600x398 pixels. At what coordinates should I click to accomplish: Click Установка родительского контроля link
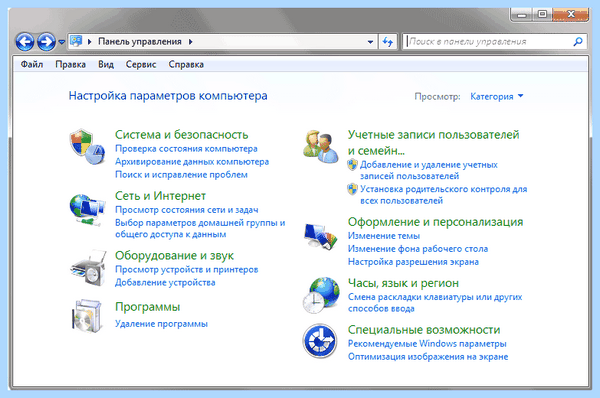click(443, 195)
